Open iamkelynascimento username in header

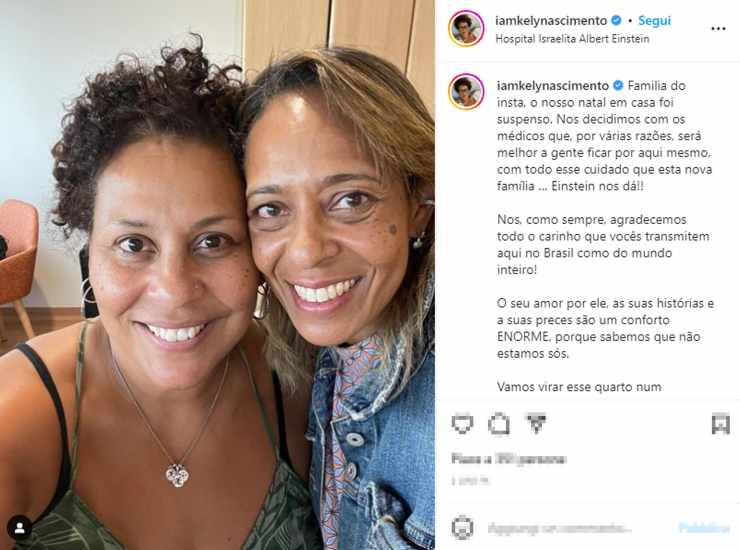pos(551,21)
